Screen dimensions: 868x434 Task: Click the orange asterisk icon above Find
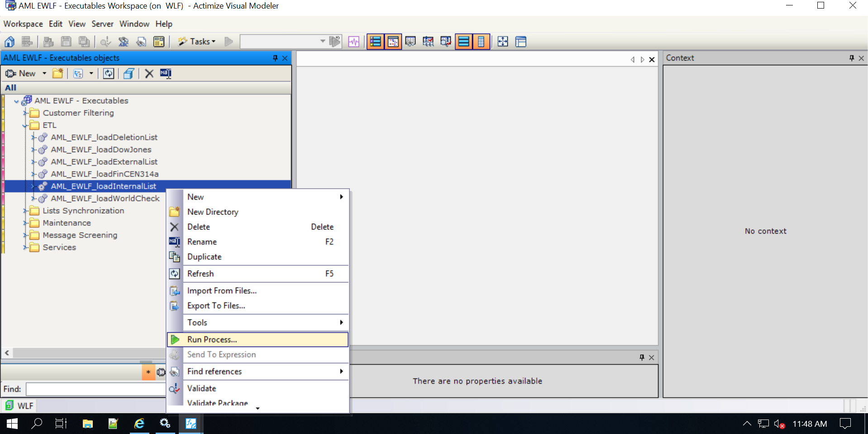point(148,372)
